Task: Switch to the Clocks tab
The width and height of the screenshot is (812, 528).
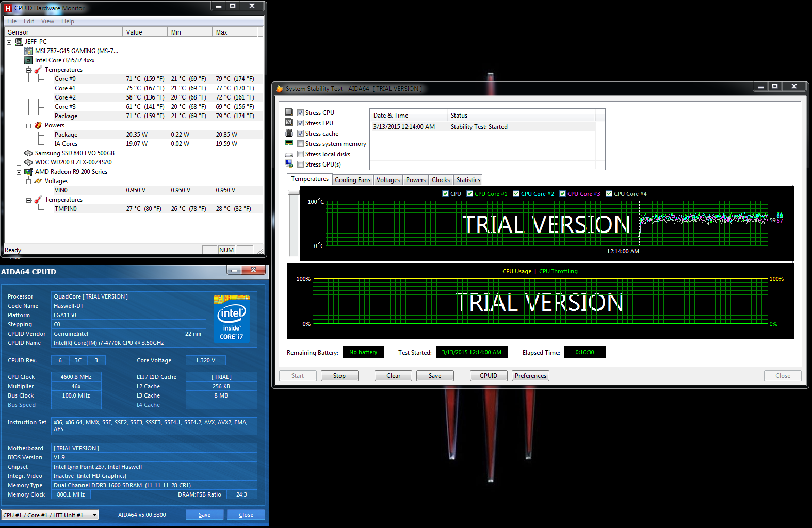Action: pyautogui.click(x=441, y=180)
